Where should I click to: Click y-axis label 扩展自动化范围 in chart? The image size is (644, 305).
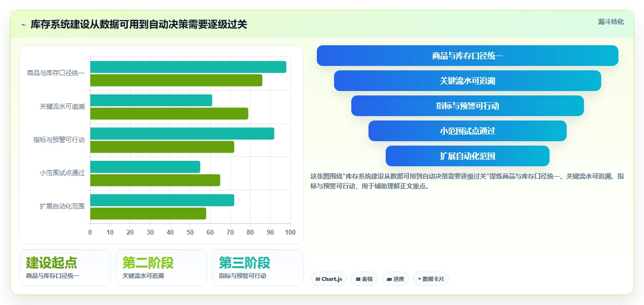click(62, 207)
